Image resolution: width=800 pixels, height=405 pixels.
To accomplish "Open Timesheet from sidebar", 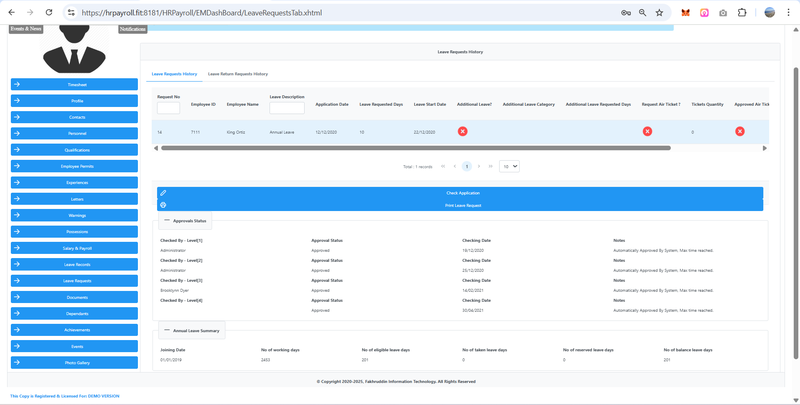I will coord(74,85).
